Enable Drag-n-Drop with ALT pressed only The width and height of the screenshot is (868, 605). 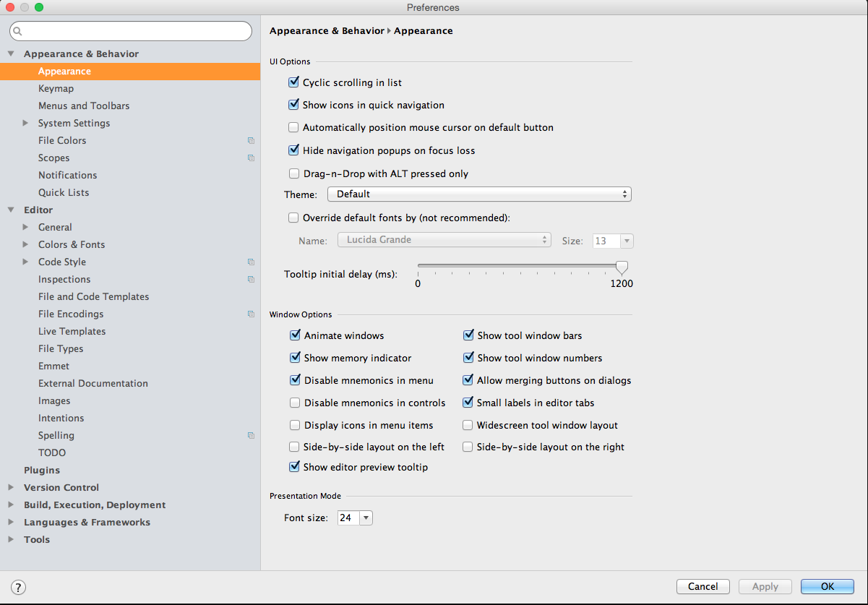293,173
